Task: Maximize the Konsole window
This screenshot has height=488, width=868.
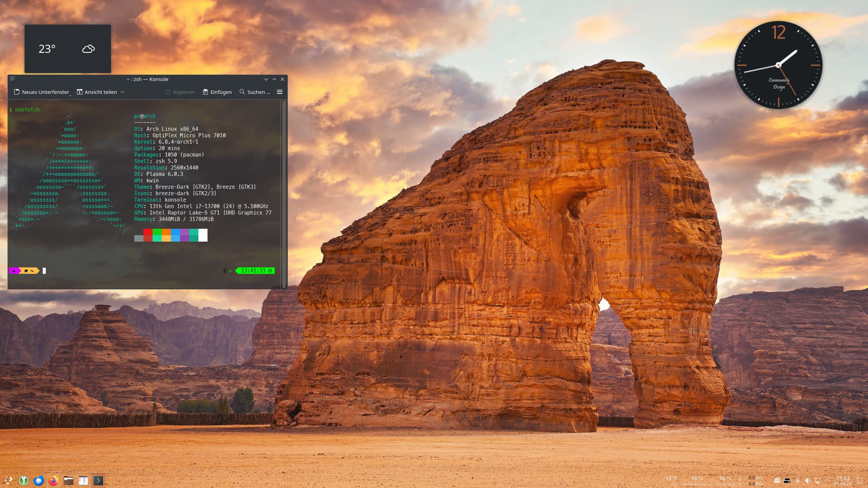Action: (274, 79)
